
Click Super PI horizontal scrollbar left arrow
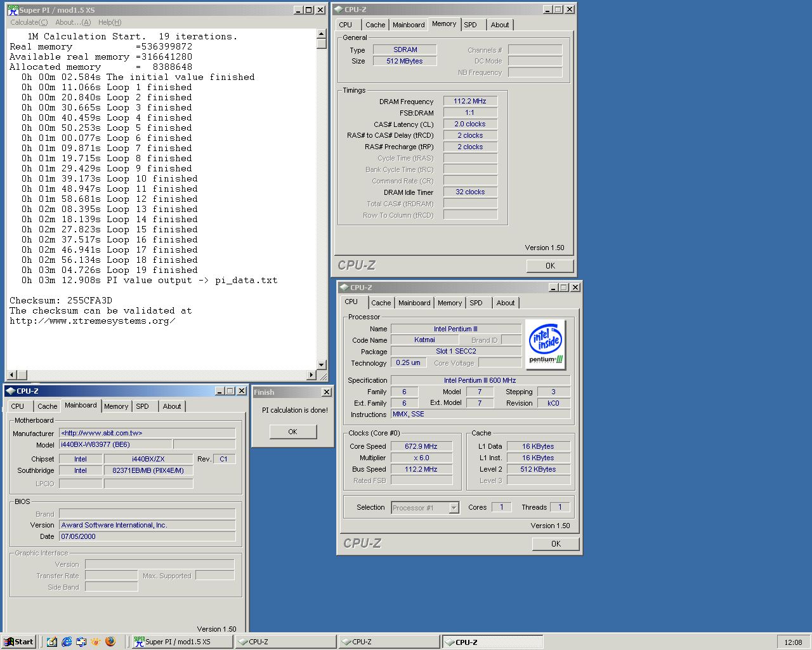[x=11, y=375]
